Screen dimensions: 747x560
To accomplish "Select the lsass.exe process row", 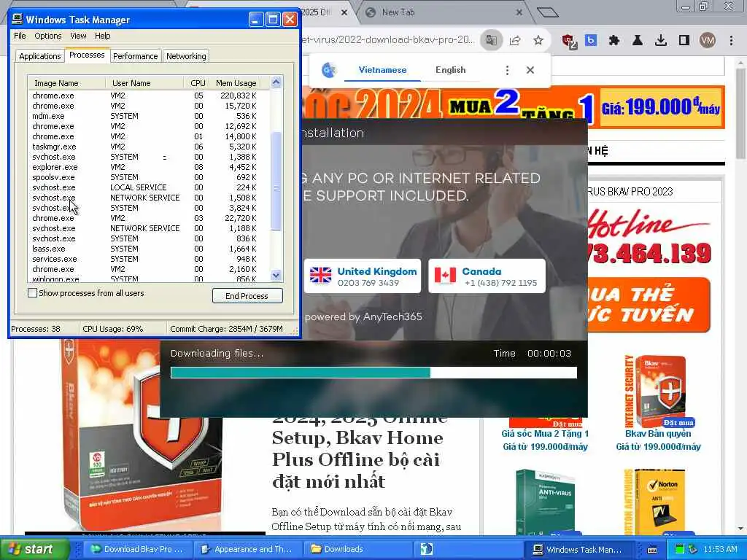I will (149, 249).
